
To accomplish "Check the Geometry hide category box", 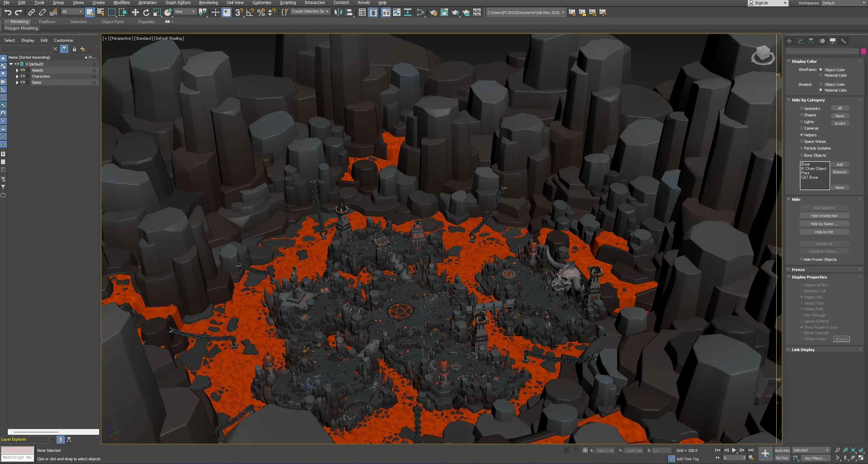I will 801,109.
